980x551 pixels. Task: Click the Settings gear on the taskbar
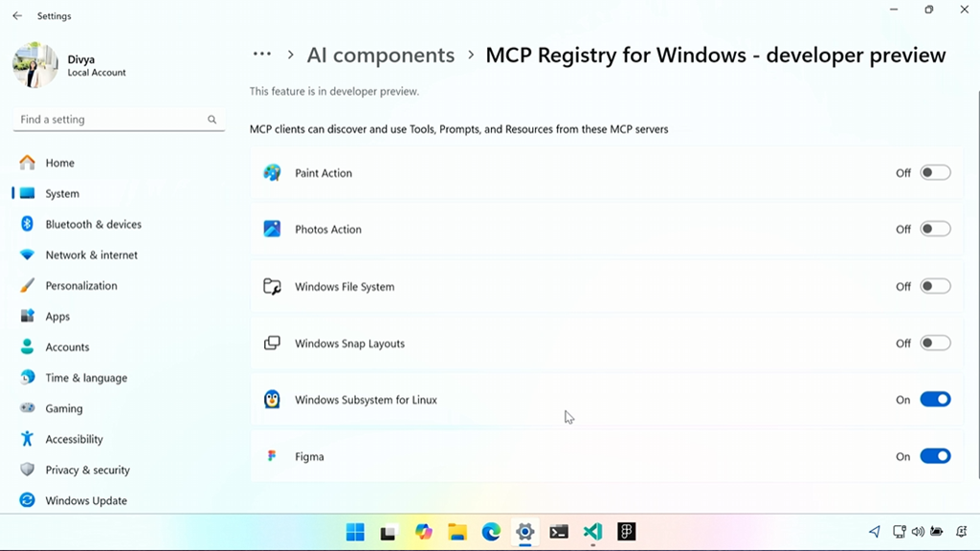(525, 532)
